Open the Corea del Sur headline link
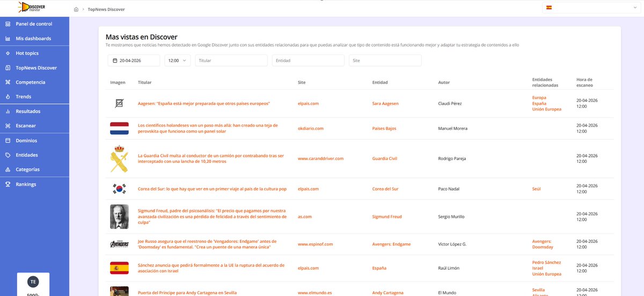 click(x=212, y=189)
